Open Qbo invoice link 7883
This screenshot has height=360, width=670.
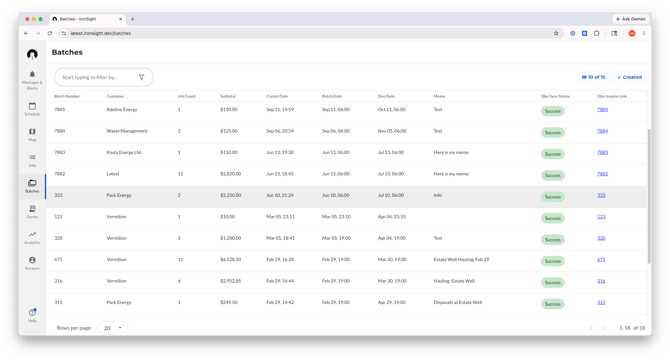click(602, 152)
